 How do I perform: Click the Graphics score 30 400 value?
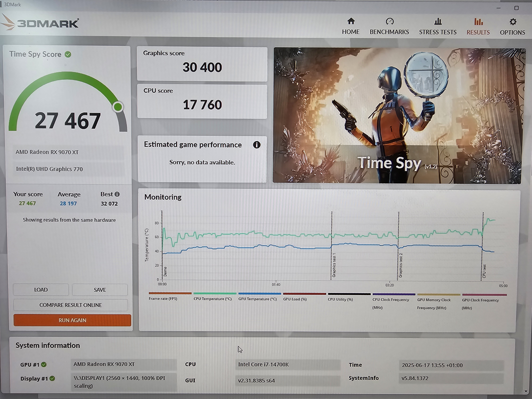tap(202, 67)
